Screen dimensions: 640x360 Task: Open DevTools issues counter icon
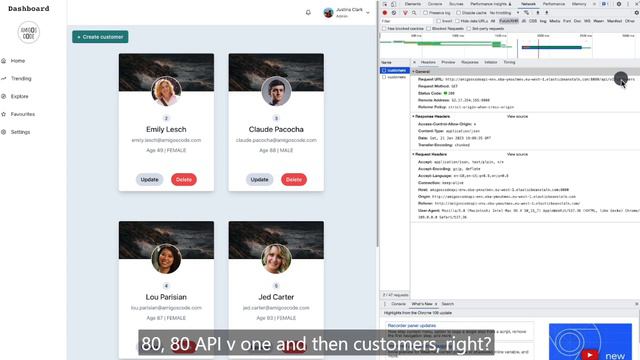pos(605,4)
